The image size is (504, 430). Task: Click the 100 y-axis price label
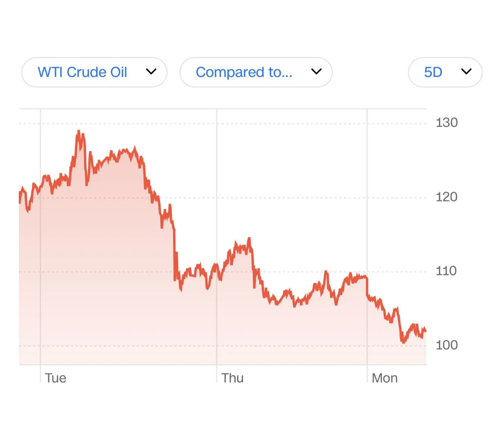pos(447,345)
